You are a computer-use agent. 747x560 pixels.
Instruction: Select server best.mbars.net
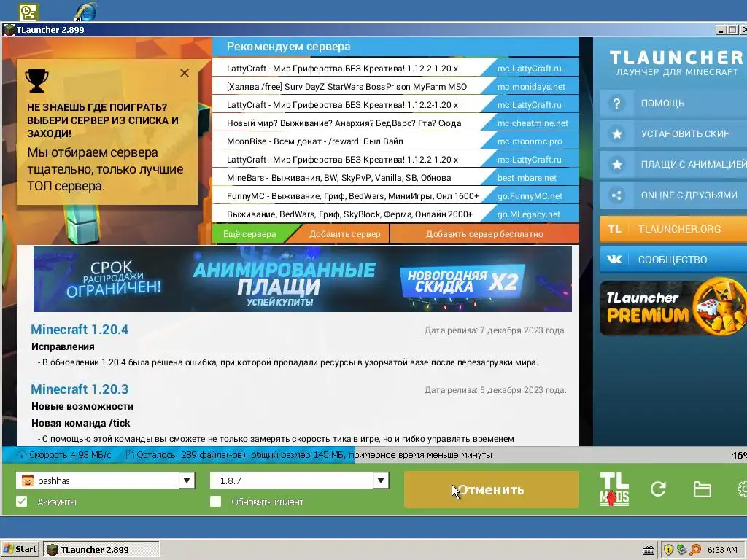point(527,178)
